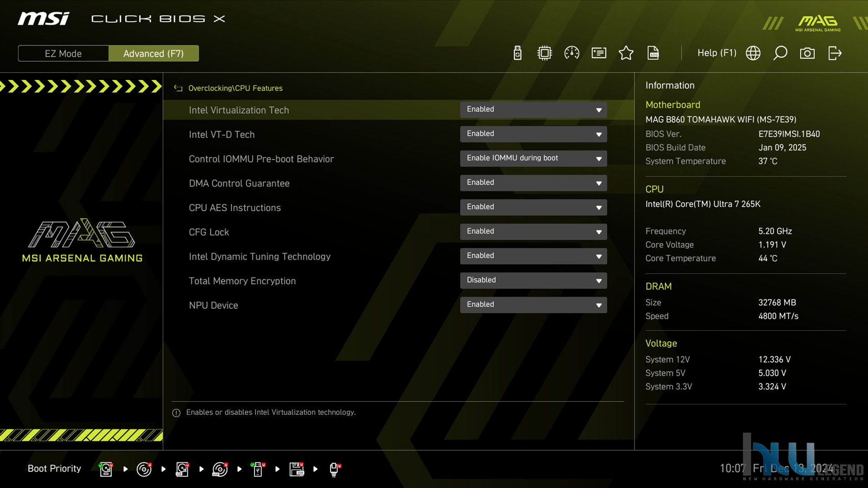Select the Intel VT-D Tech label
This screenshot has height=488, width=868.
222,134
